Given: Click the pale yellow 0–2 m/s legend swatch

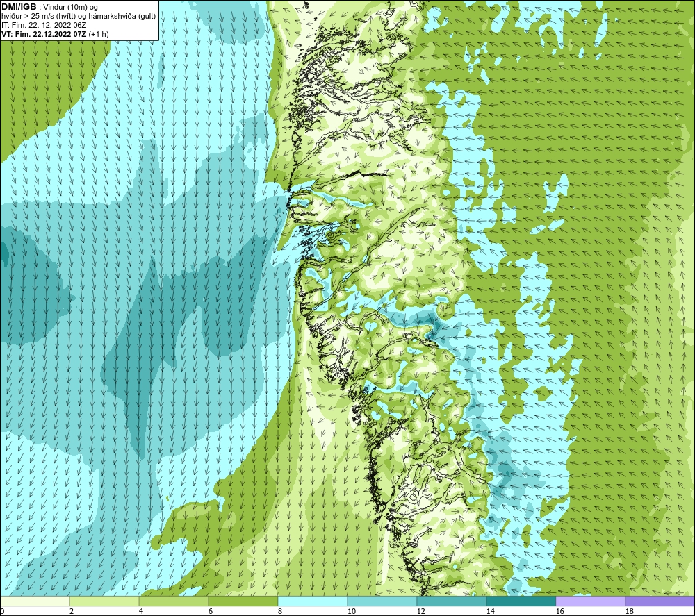Looking at the screenshot, I should coord(35,601).
